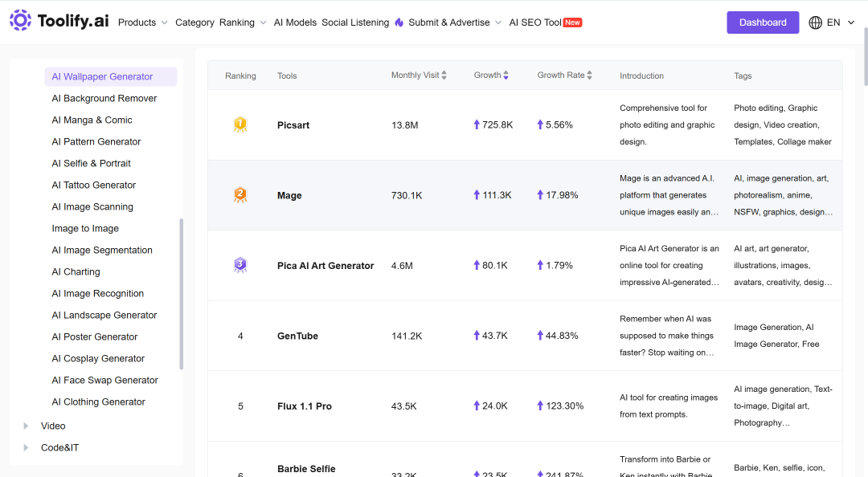Select AI Pattern Generator category
The width and height of the screenshot is (868, 477).
[96, 141]
